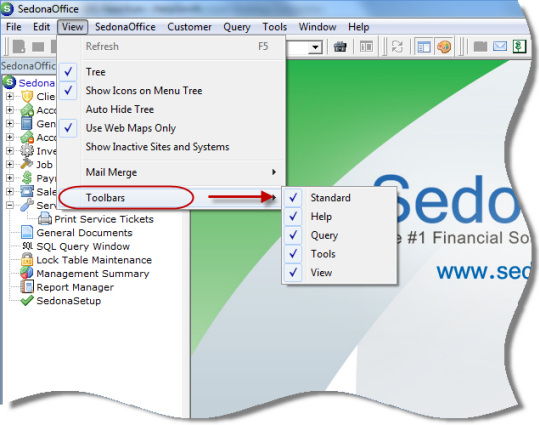
Task: Open the toolbar combo box dropdown arrow
Action: pyautogui.click(x=315, y=47)
